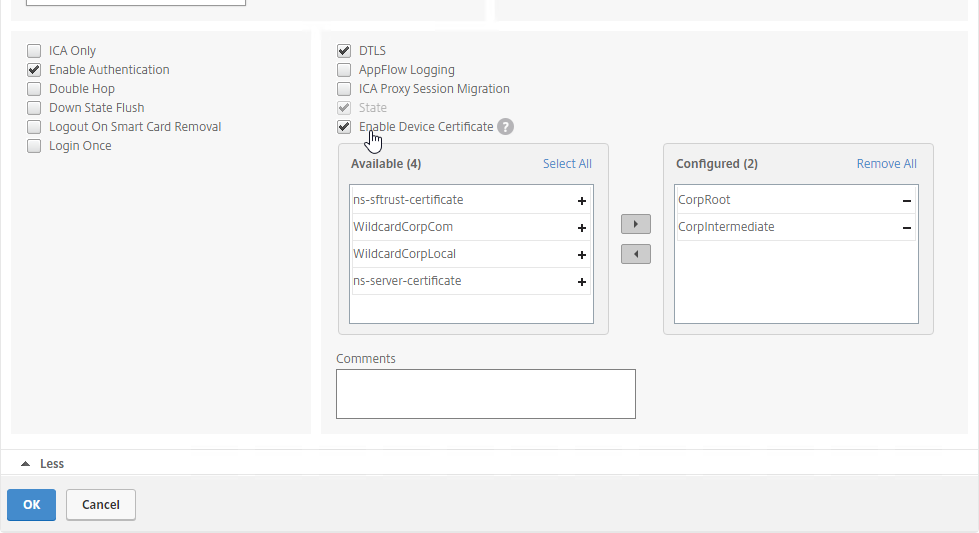Confirm settings with the OK button
Image resolution: width=979 pixels, height=533 pixels.
[31, 505]
